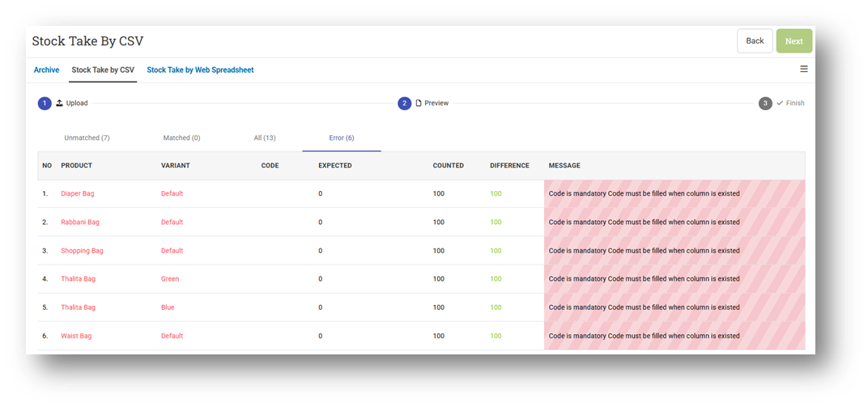Open the hamburger menu icon
Screen dimensions: 868x407
tap(804, 69)
